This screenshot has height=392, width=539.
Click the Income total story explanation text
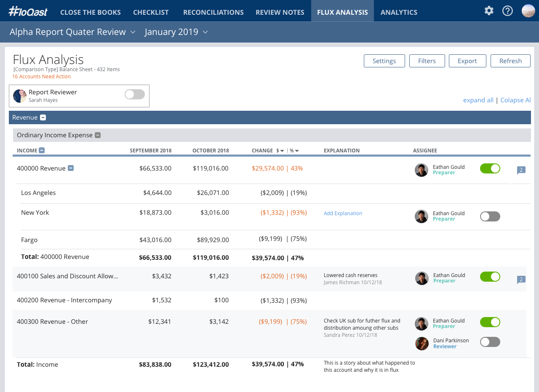pyautogui.click(x=369, y=366)
